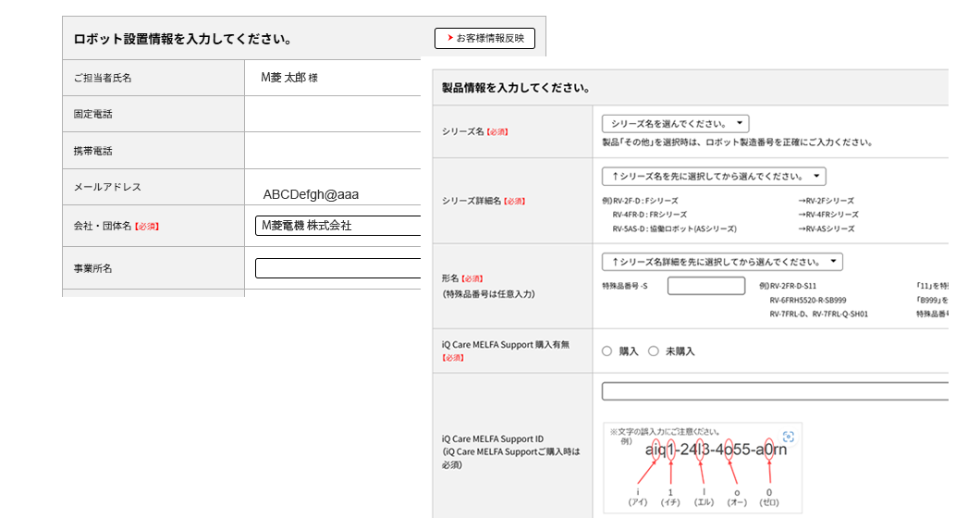Open the シリーズ名 dropdown

pos(675,123)
